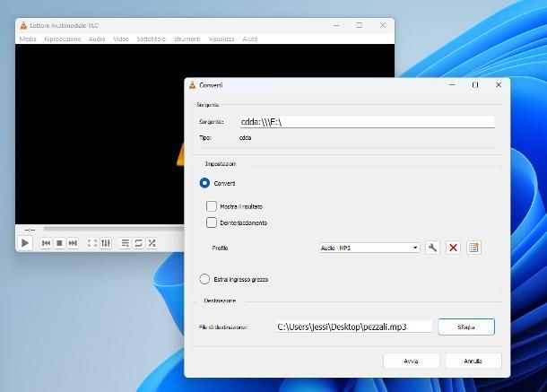Start conversion with Avvia button
This screenshot has width=547, height=392.
[412, 361]
